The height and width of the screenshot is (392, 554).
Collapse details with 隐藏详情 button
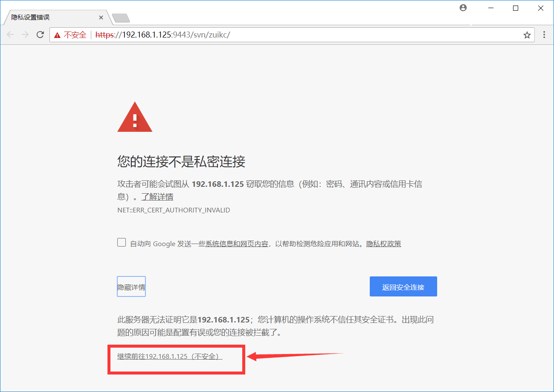(131, 286)
